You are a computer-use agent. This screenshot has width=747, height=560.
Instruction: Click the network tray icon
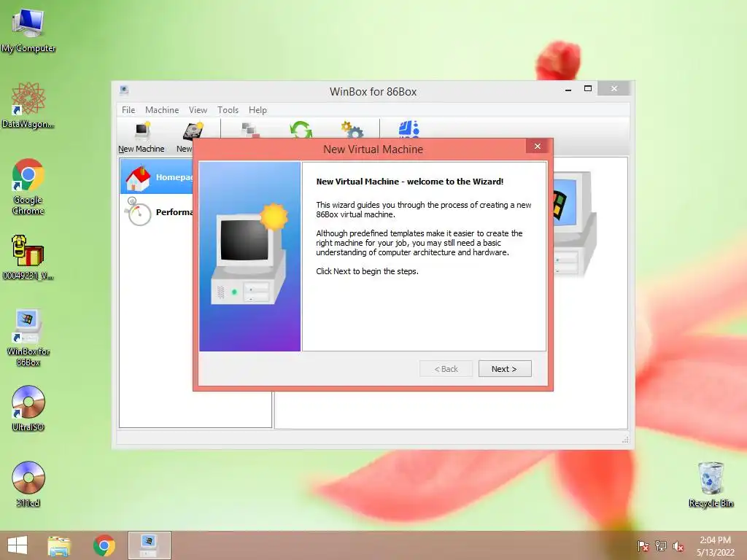pos(661,546)
